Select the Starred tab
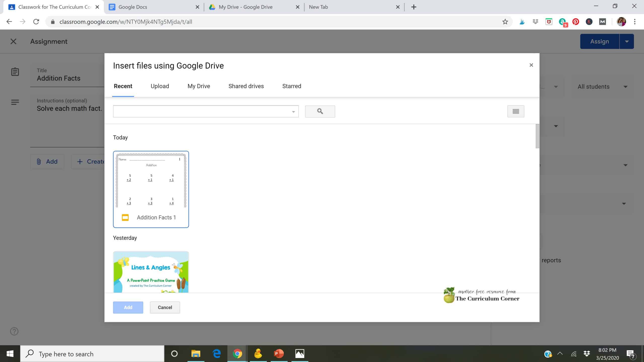Viewport: 644px width, 362px height. click(292, 86)
